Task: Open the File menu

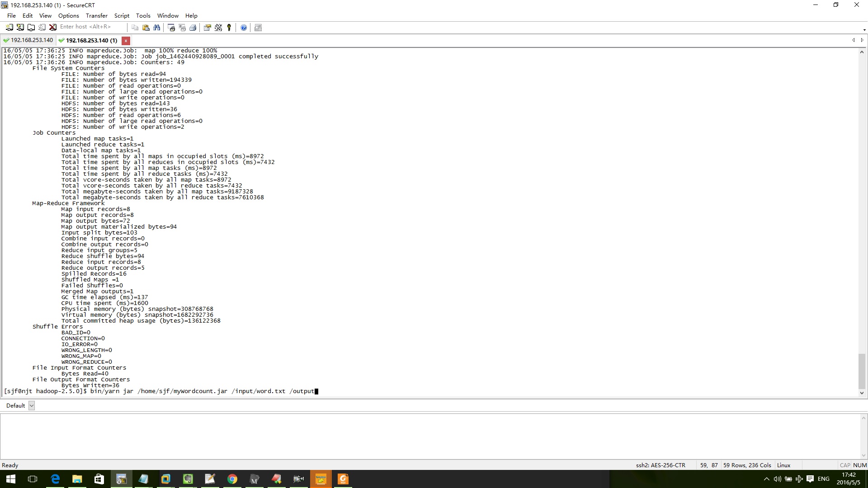Action: (x=11, y=15)
